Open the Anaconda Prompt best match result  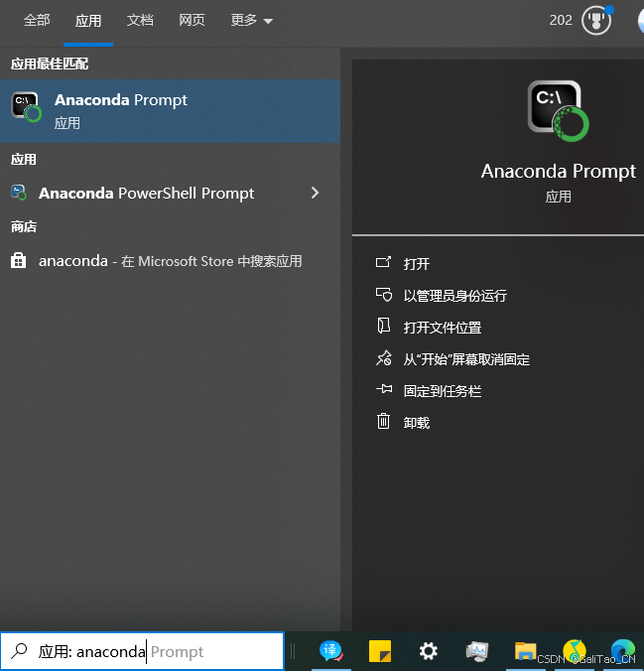(171, 111)
